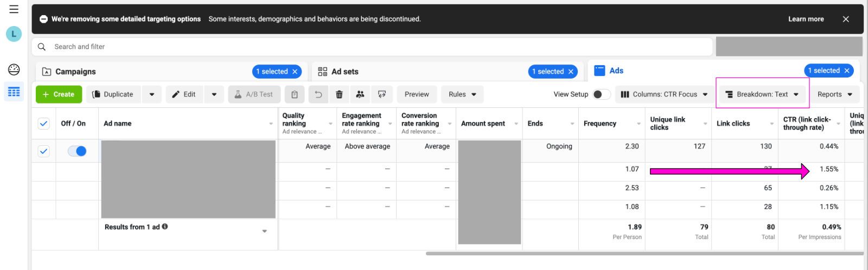868x270 pixels.
Task: Click the A/B Test button
Action: pyautogui.click(x=254, y=94)
